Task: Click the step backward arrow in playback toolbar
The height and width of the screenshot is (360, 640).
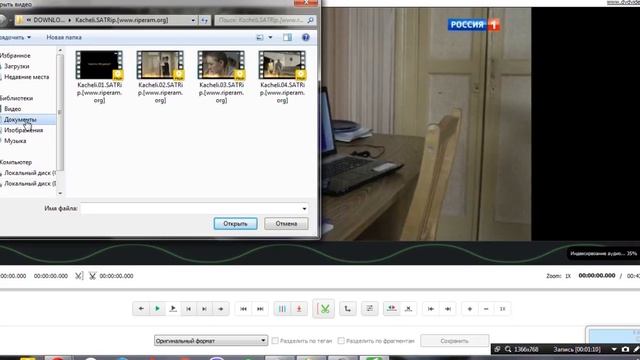Action: point(141,309)
